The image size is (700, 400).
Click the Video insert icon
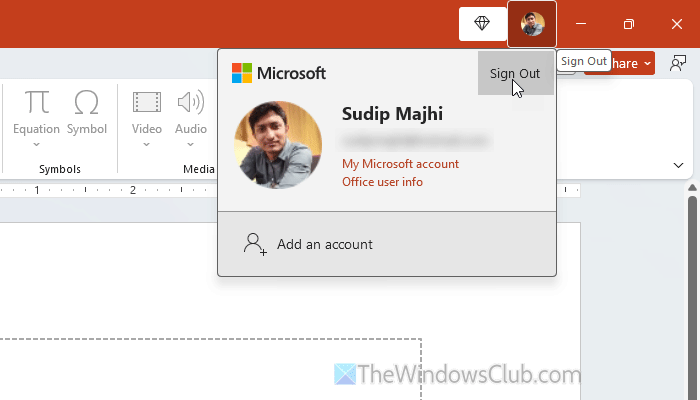pos(147,102)
